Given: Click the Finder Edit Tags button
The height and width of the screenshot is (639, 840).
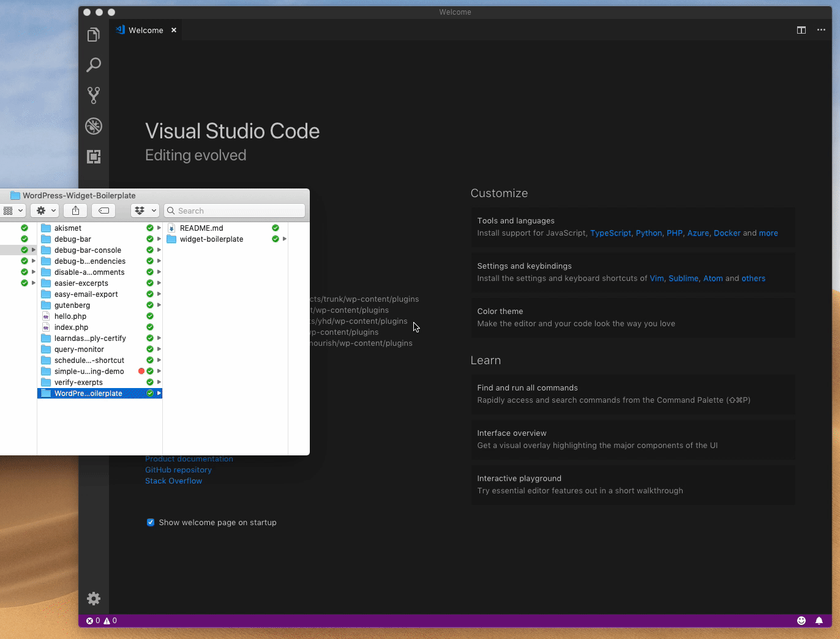Looking at the screenshot, I should pos(103,211).
